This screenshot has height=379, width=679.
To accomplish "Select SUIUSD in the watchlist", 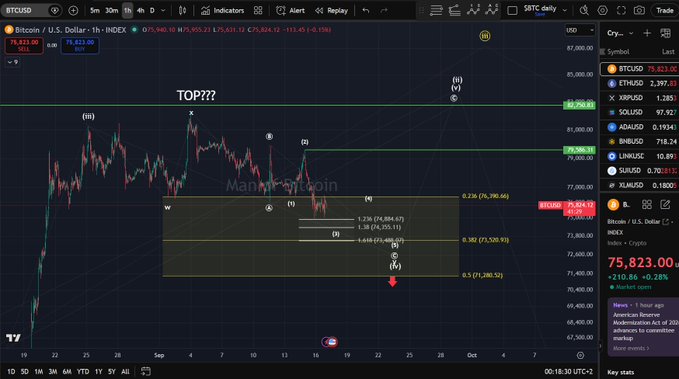I will 640,171.
